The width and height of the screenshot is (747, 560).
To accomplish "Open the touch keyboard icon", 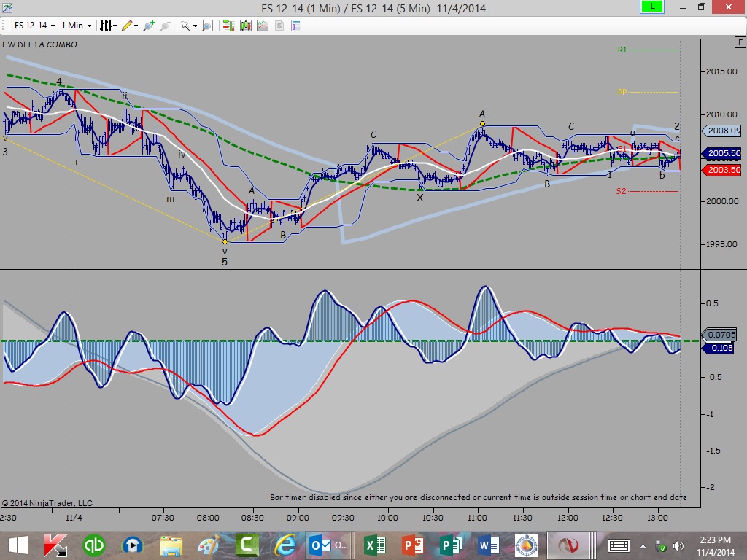I will (x=619, y=545).
